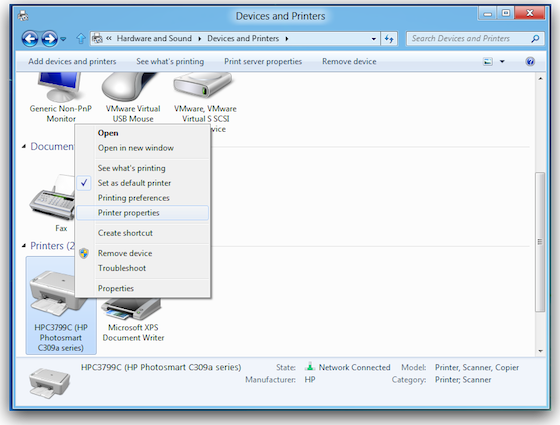This screenshot has height=425, width=560.
Task: Collapse the Printers group triangle
Action: (x=24, y=246)
